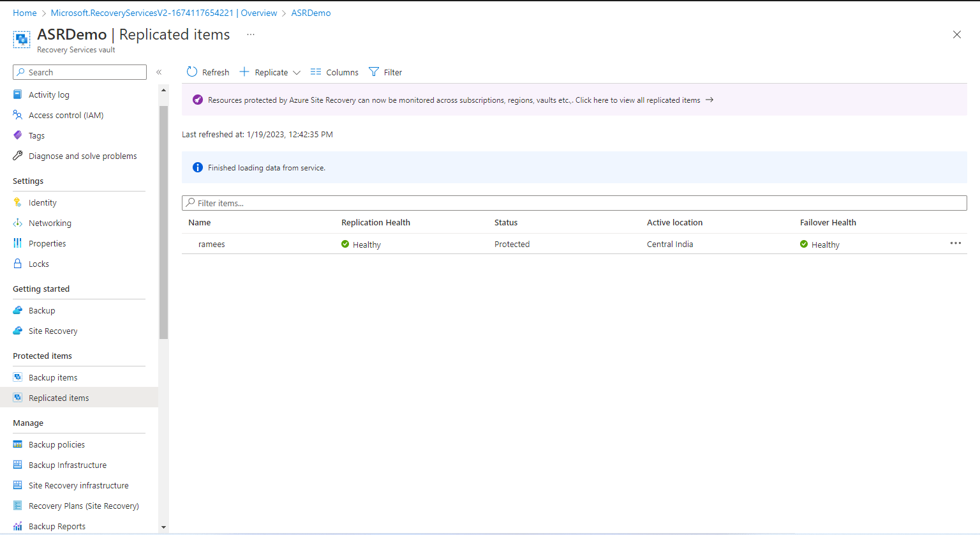The height and width of the screenshot is (535, 980).
Task: Click the Activity log icon in sidebar
Action: click(x=18, y=94)
